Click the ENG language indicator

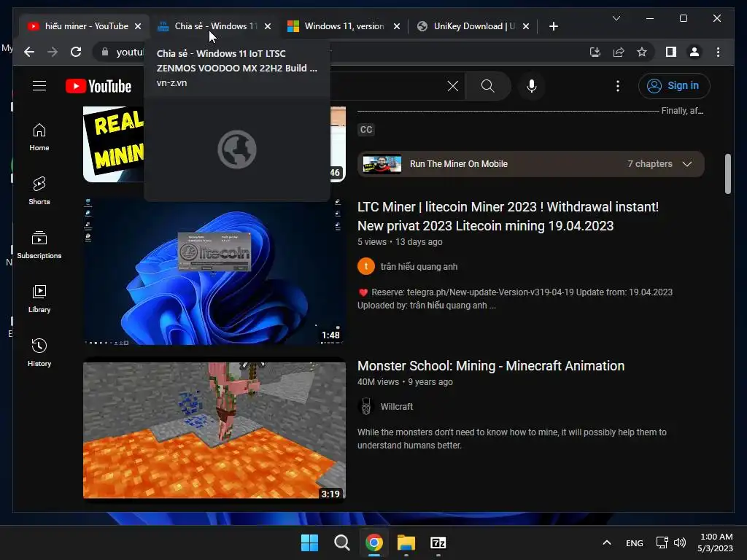tap(634, 542)
